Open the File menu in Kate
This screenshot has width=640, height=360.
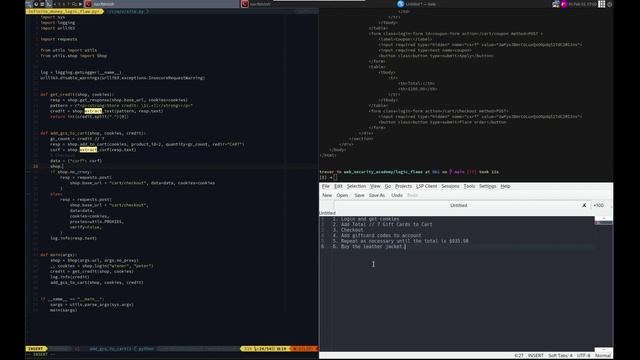point(326,186)
